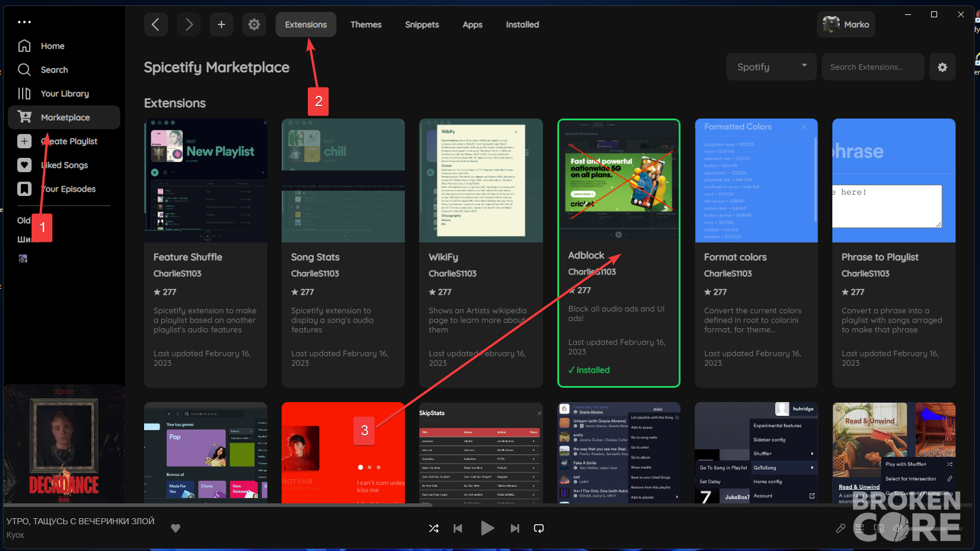Click the SkipStats extension preview image
The image size is (980, 551).
tap(481, 453)
